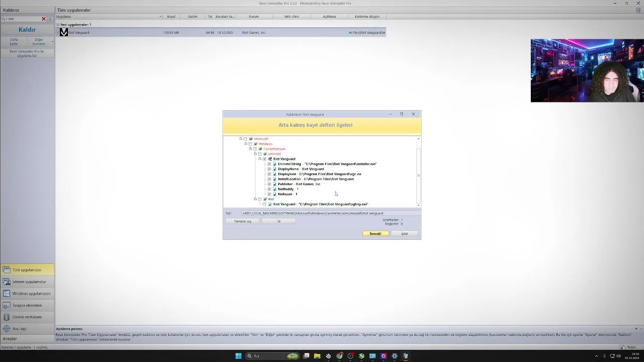644x362 pixels.
Task: Sort list by Kaldırma dizgesi column
Action: pyautogui.click(x=367, y=17)
